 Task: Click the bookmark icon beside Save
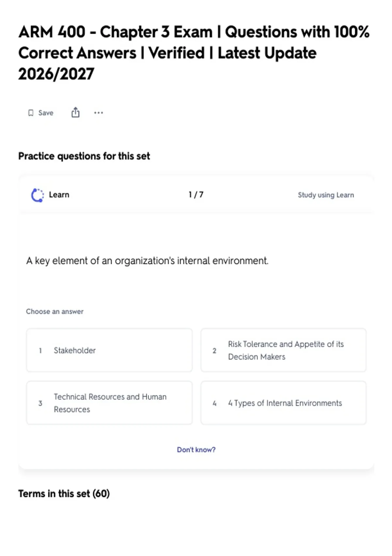pos(31,113)
